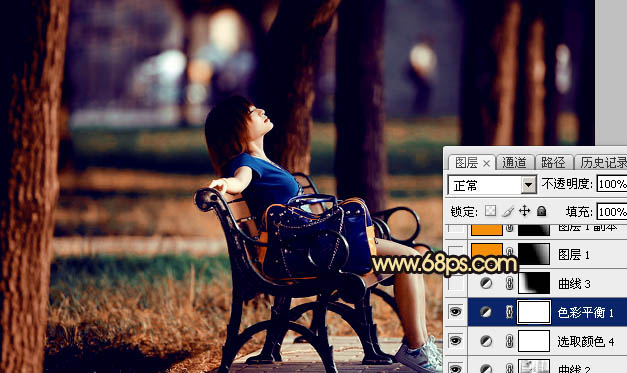Click the 曲线 3 adjustment layer icon
This screenshot has width=627, height=373.
tap(486, 283)
